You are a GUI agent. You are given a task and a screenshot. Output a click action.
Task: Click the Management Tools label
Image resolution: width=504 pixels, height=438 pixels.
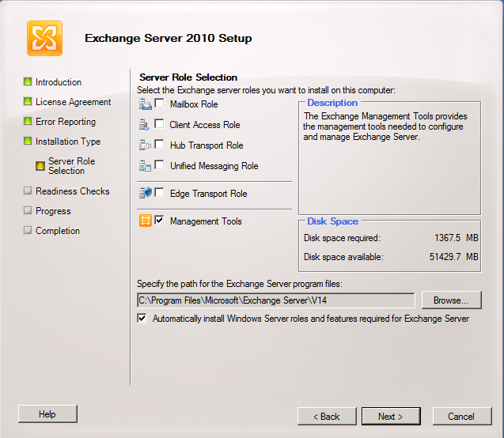pyautogui.click(x=206, y=221)
